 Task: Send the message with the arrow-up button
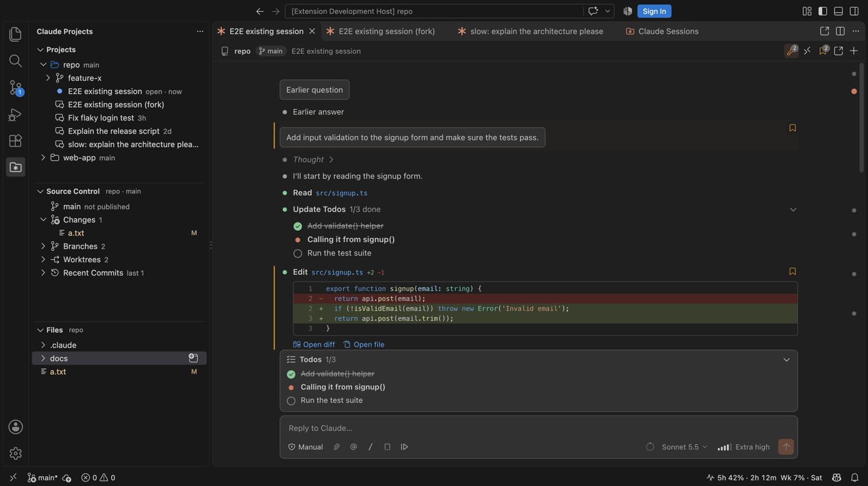(786, 447)
